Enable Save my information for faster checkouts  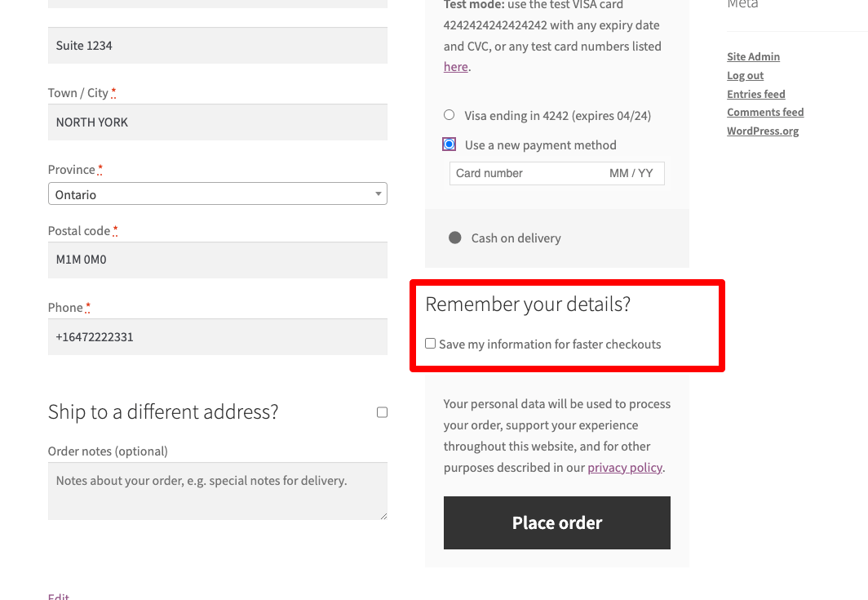click(430, 343)
